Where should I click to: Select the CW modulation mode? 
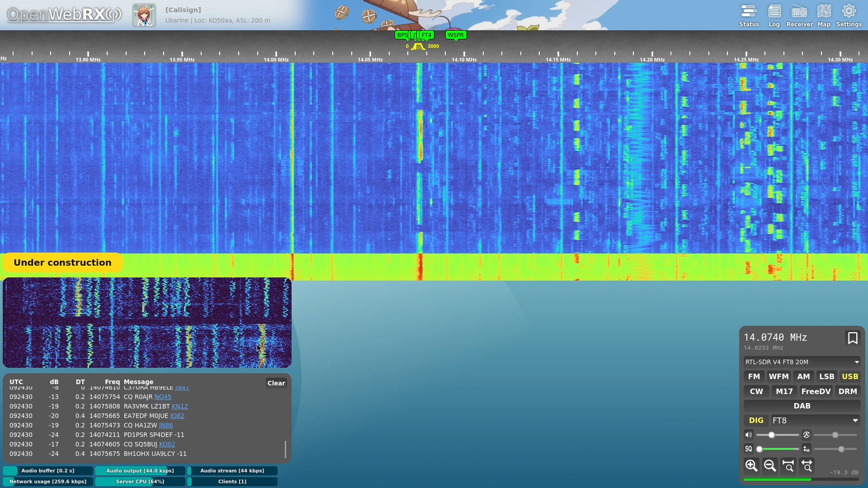pos(756,392)
